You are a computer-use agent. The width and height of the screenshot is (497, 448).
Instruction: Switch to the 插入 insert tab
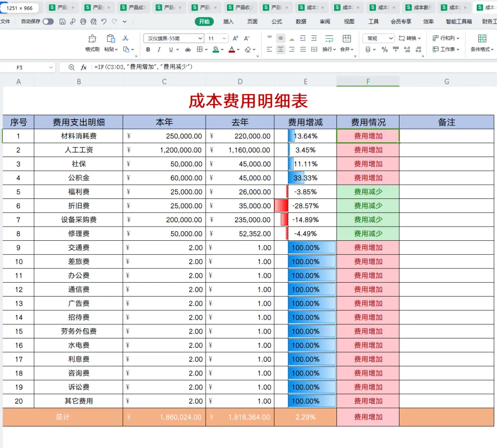tap(228, 22)
